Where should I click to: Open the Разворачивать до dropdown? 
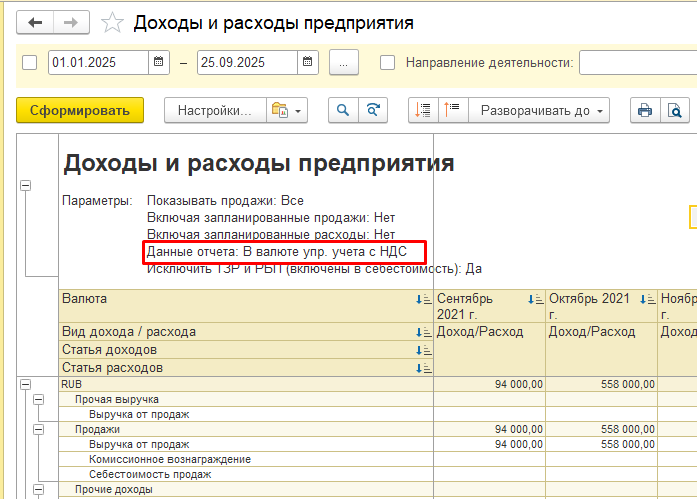(x=542, y=110)
